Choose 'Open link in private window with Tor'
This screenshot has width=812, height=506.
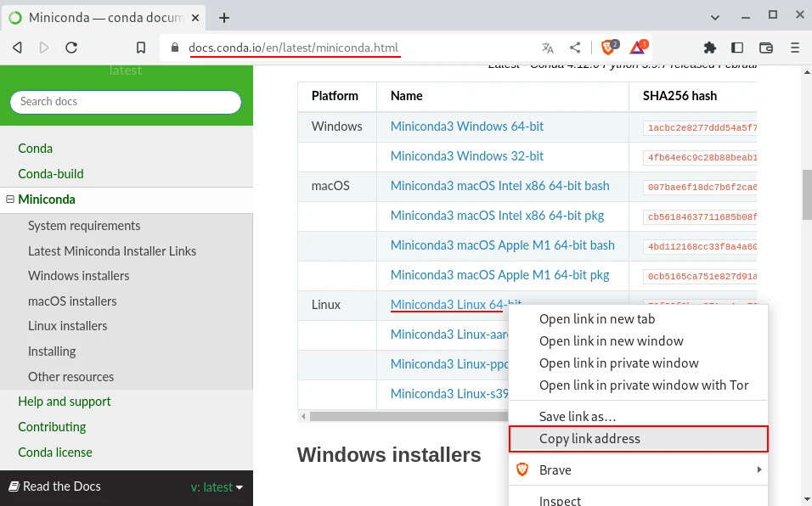645,385
